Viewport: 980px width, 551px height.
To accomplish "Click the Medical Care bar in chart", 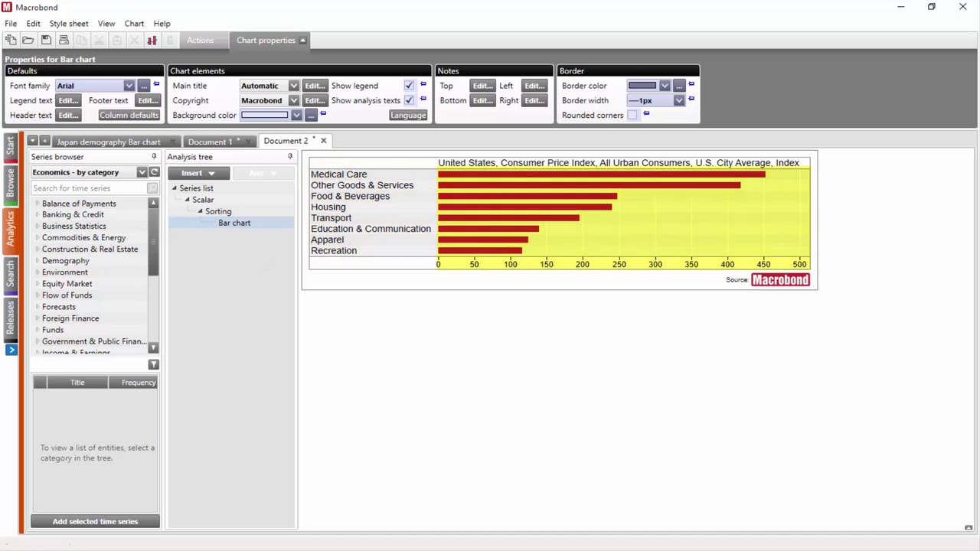I will tap(601, 174).
